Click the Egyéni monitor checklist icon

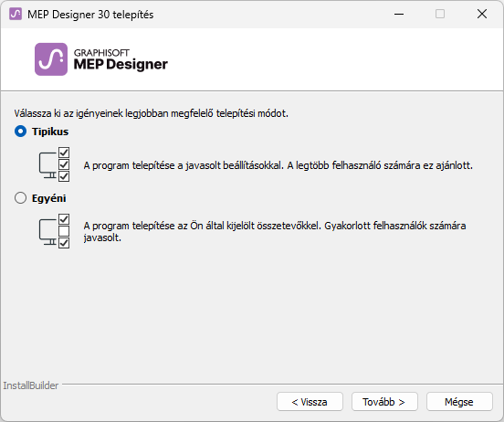point(54,231)
